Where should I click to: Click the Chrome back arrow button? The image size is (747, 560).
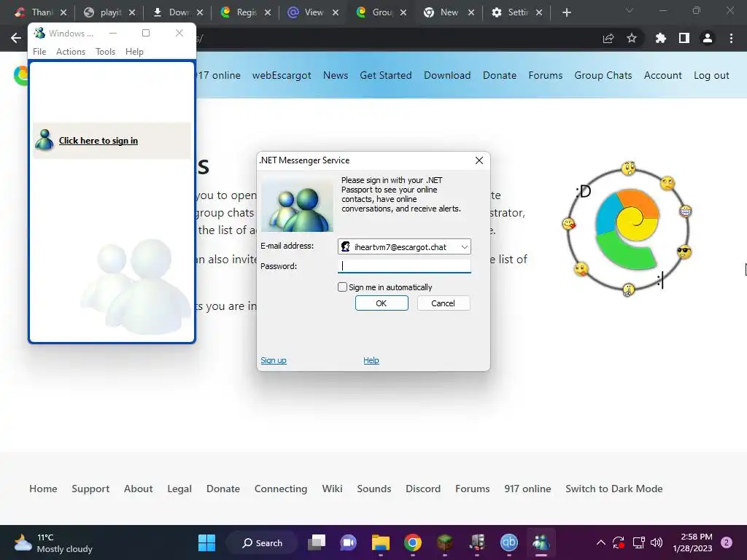16,38
